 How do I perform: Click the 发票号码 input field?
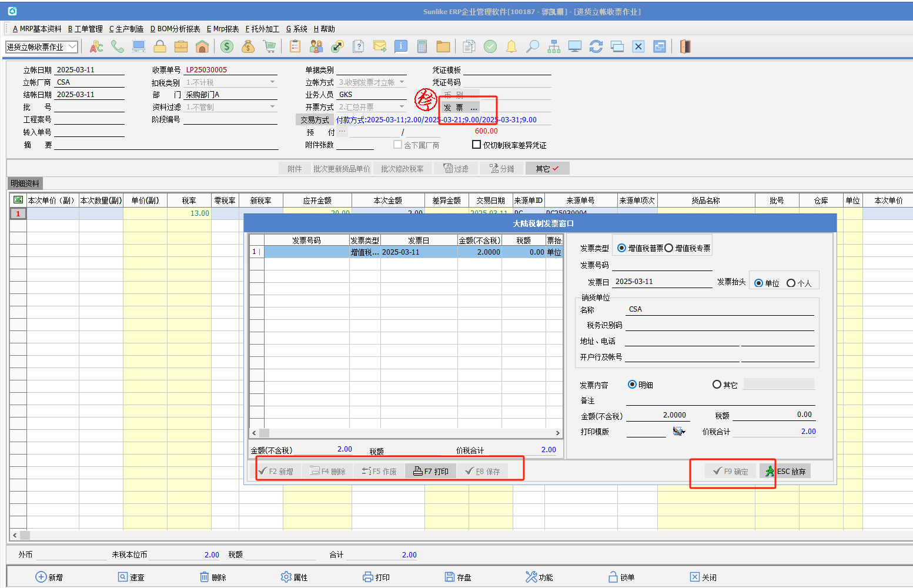(x=662, y=265)
